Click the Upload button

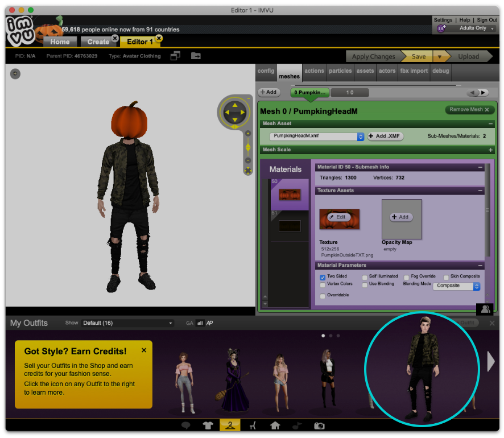[x=469, y=56]
